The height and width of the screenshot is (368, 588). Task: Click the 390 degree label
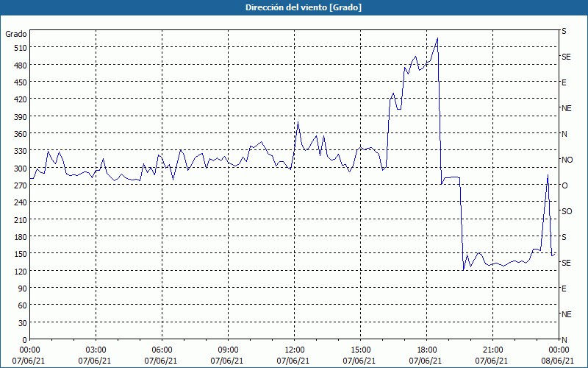21,117
